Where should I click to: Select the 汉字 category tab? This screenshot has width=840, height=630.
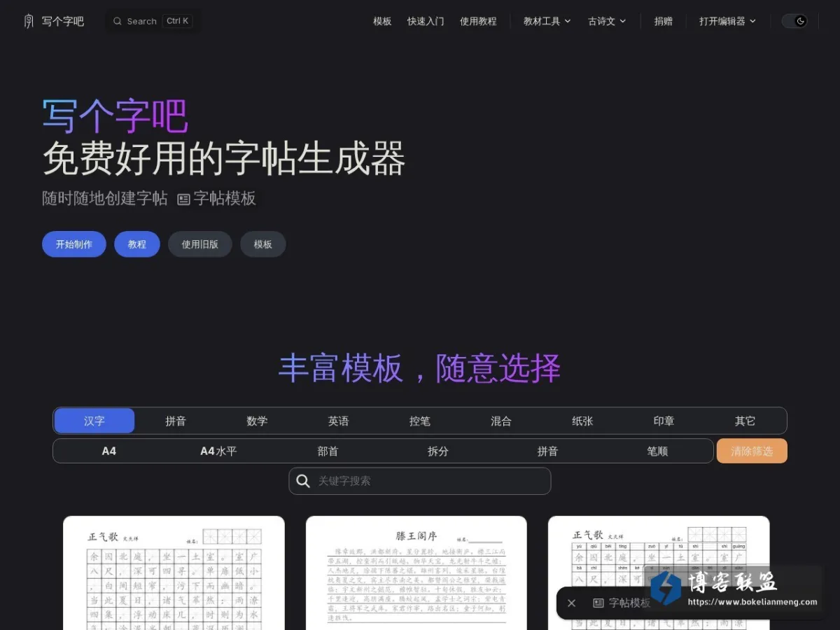click(94, 421)
